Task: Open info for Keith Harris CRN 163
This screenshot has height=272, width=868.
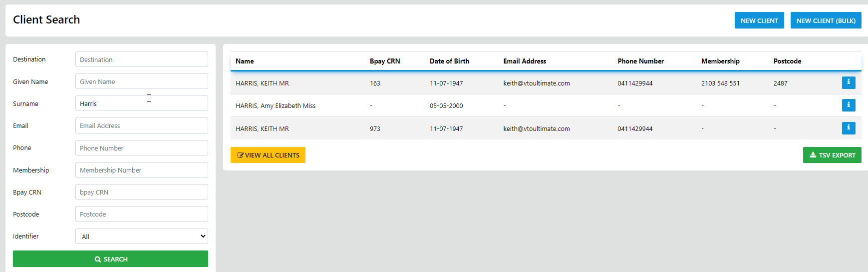Action: [848, 82]
